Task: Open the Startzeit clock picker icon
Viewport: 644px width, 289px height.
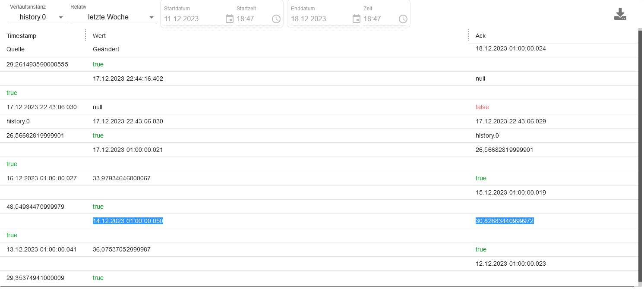Action: point(276,19)
